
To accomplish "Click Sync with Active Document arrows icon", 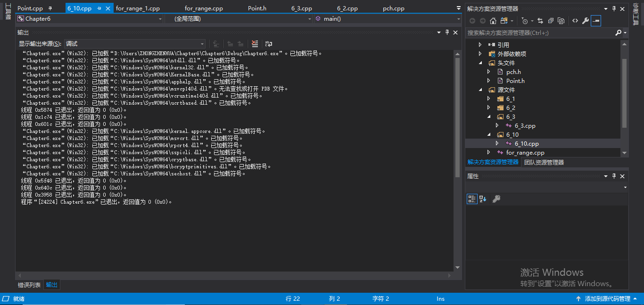I will [540, 21].
